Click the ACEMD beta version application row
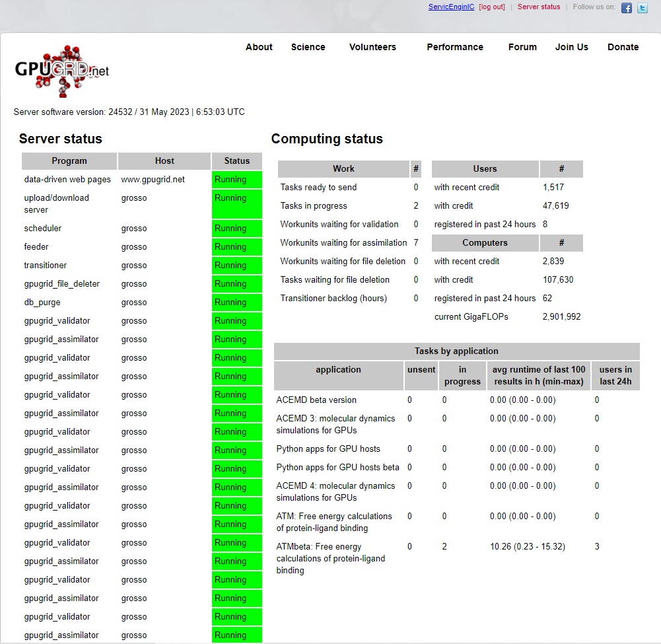This screenshot has width=661, height=644. 316,400
